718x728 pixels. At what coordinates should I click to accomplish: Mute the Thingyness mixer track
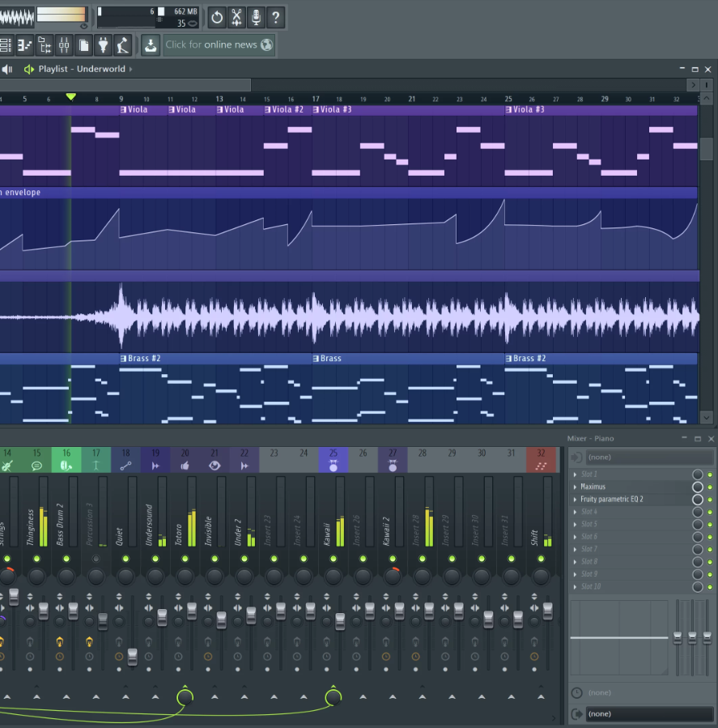pyautogui.click(x=36, y=559)
